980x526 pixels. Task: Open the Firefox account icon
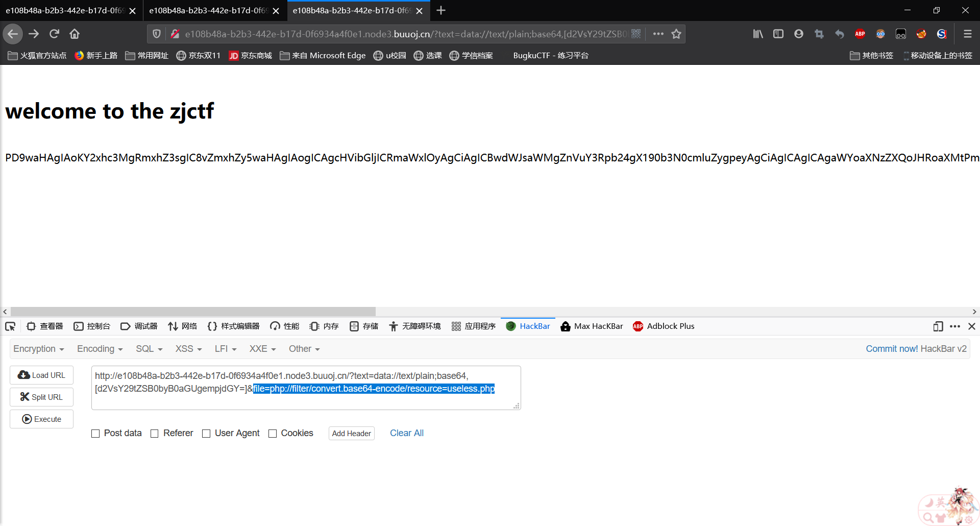point(799,34)
